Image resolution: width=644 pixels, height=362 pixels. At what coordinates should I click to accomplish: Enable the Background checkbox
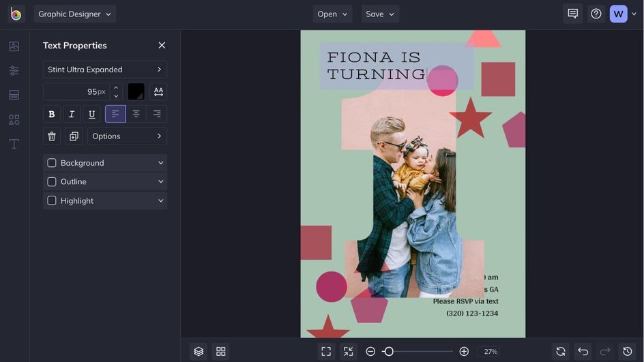[x=52, y=163]
